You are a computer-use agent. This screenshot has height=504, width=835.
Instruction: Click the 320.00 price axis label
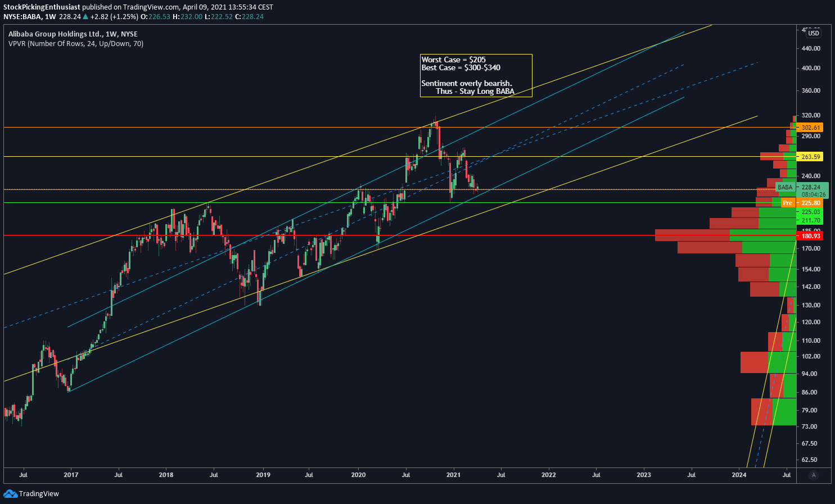(810, 115)
